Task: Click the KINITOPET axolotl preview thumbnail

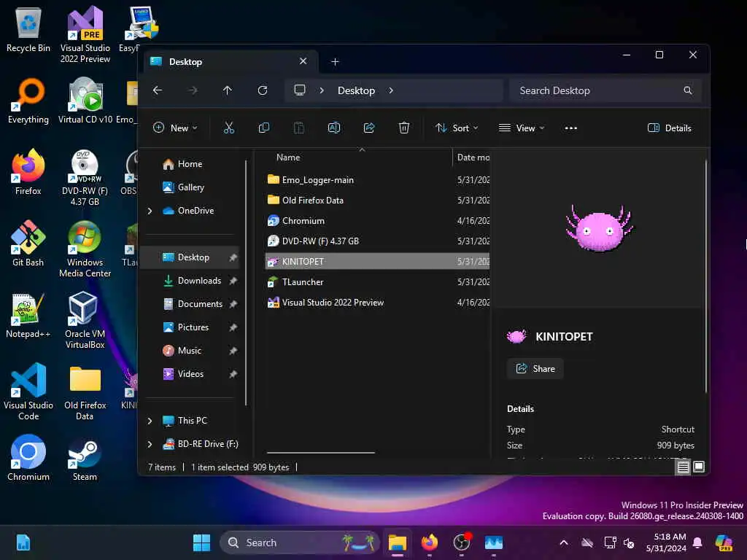Action: tap(600, 229)
